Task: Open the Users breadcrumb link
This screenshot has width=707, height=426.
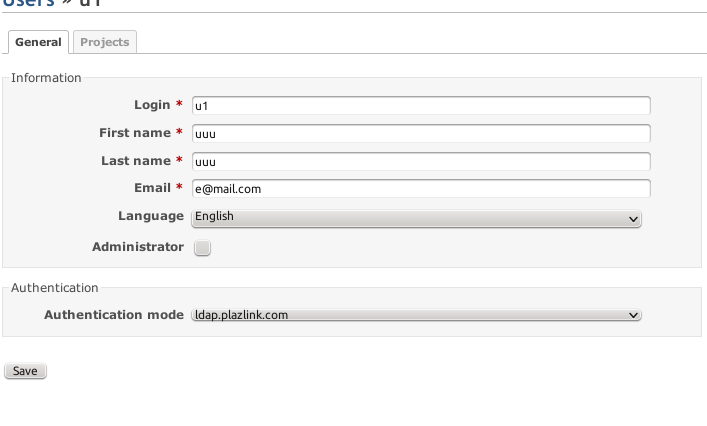Action: pos(28,3)
